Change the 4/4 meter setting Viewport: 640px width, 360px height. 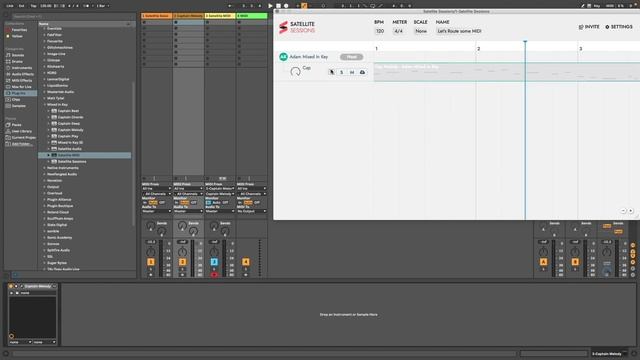click(398, 31)
